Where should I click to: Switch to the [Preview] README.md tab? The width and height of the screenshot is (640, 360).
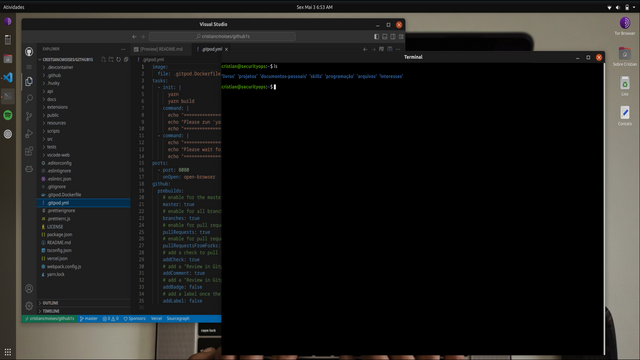pos(161,49)
